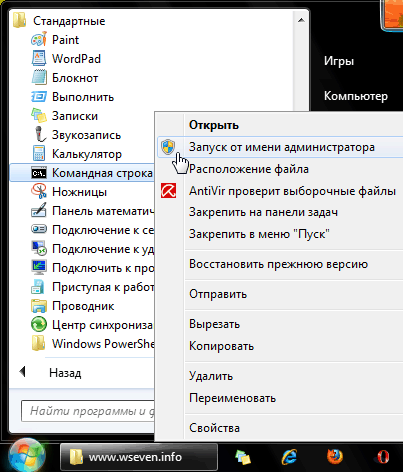Open the Opera browser taskbar icon
Image resolution: width=403 pixels, height=472 pixels.
click(x=383, y=457)
